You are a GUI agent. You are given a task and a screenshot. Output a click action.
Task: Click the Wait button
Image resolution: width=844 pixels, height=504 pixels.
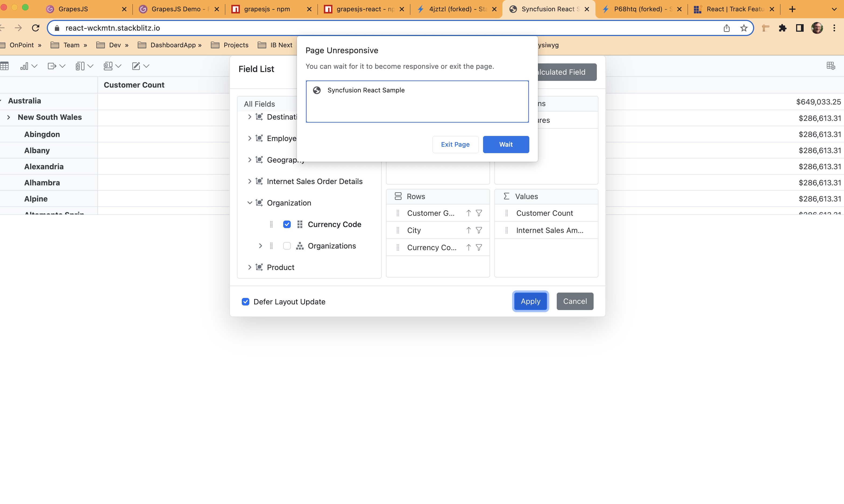point(506,144)
